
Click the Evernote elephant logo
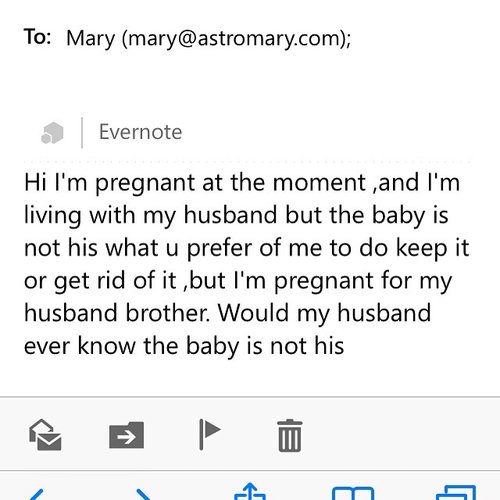[x=52, y=133]
